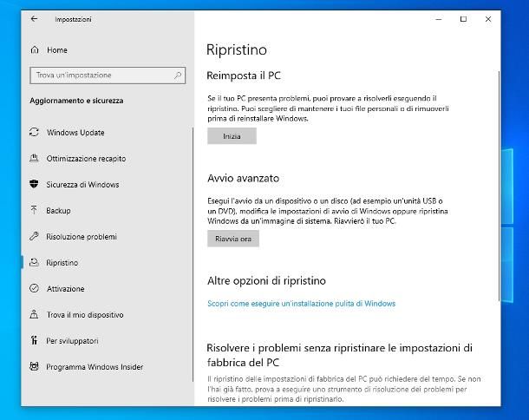Click the Backup upload arrow icon
529x420 pixels.
click(34, 210)
